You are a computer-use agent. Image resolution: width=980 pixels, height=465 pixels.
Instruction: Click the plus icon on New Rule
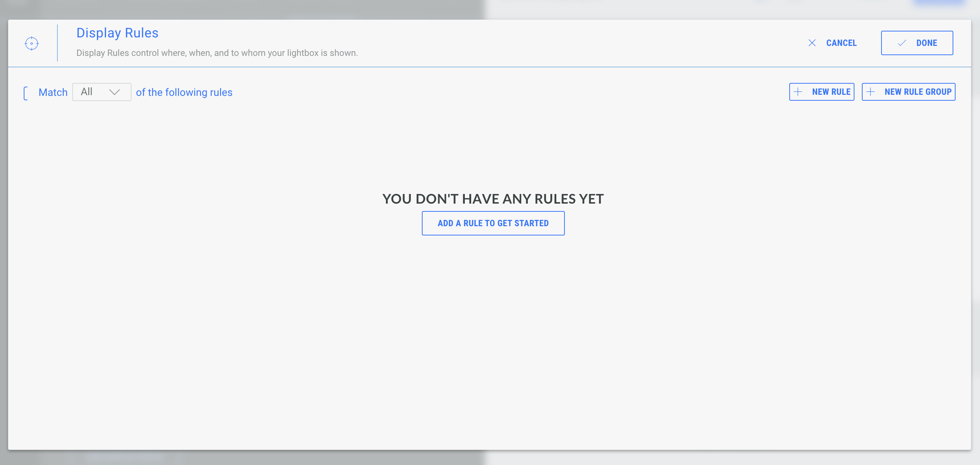click(798, 92)
